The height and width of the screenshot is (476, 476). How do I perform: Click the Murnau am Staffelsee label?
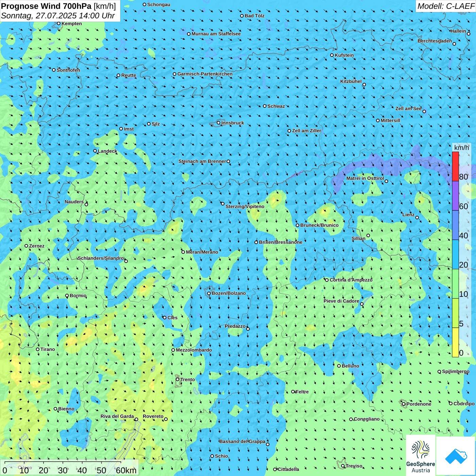click(216, 34)
